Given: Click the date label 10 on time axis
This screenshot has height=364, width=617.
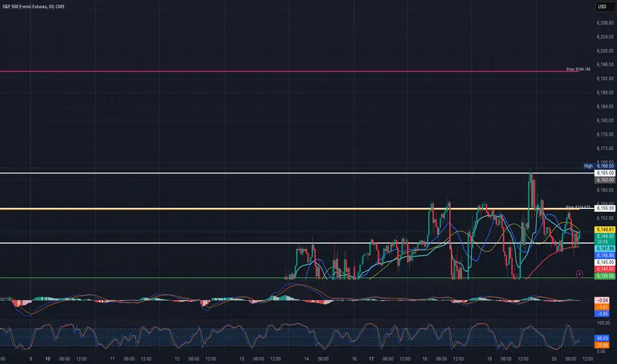Looking at the screenshot, I should click(48, 359).
